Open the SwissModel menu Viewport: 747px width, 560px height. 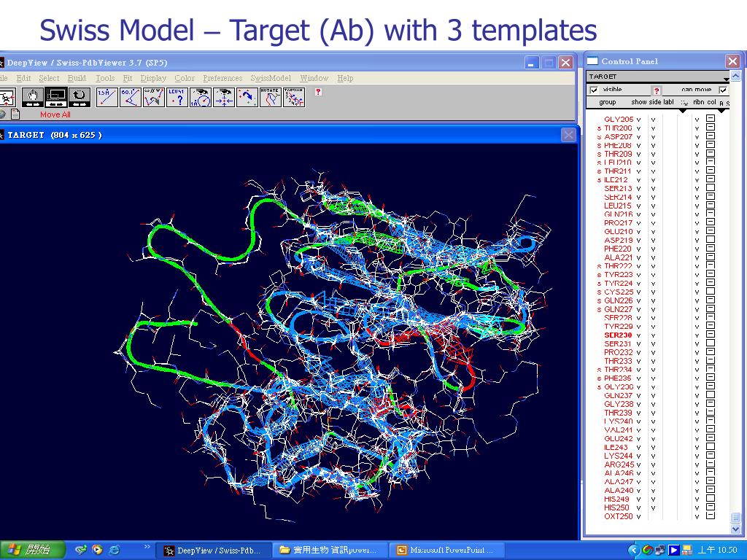[x=271, y=78]
